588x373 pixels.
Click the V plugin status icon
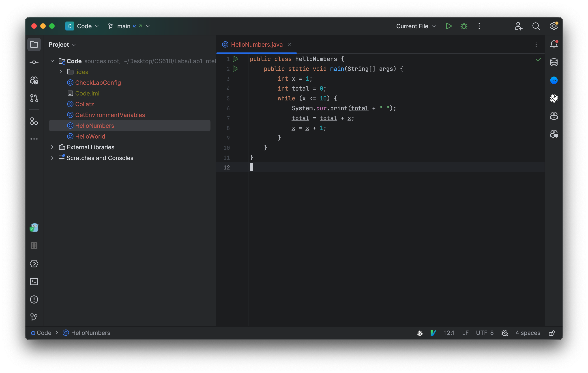[x=433, y=333]
